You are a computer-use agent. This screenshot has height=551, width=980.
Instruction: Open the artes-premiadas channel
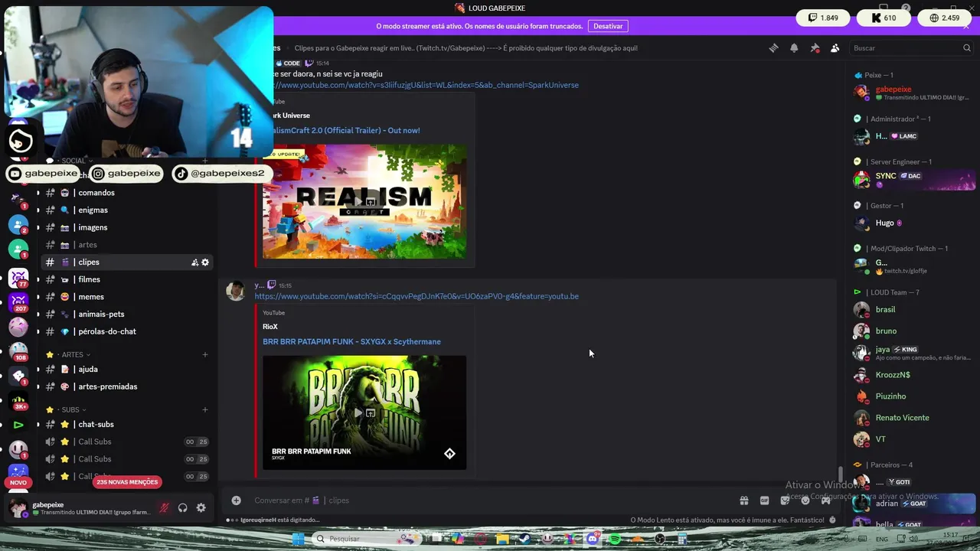click(x=126, y=386)
